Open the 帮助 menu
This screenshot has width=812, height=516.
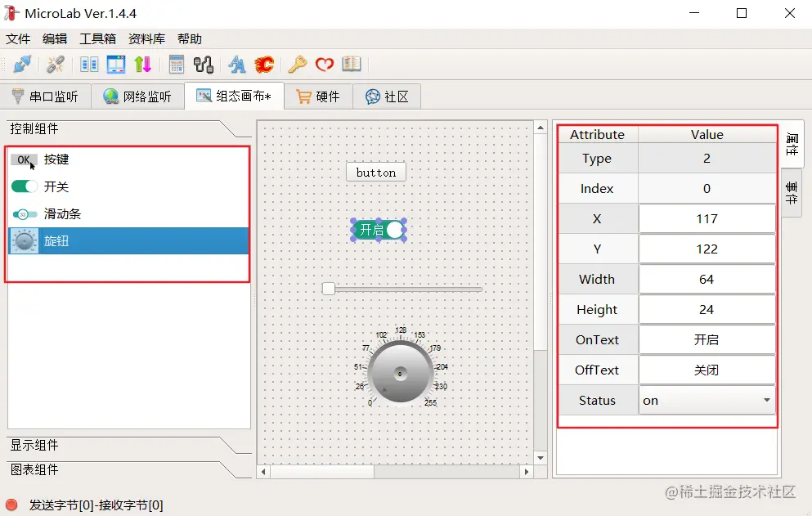coord(190,39)
